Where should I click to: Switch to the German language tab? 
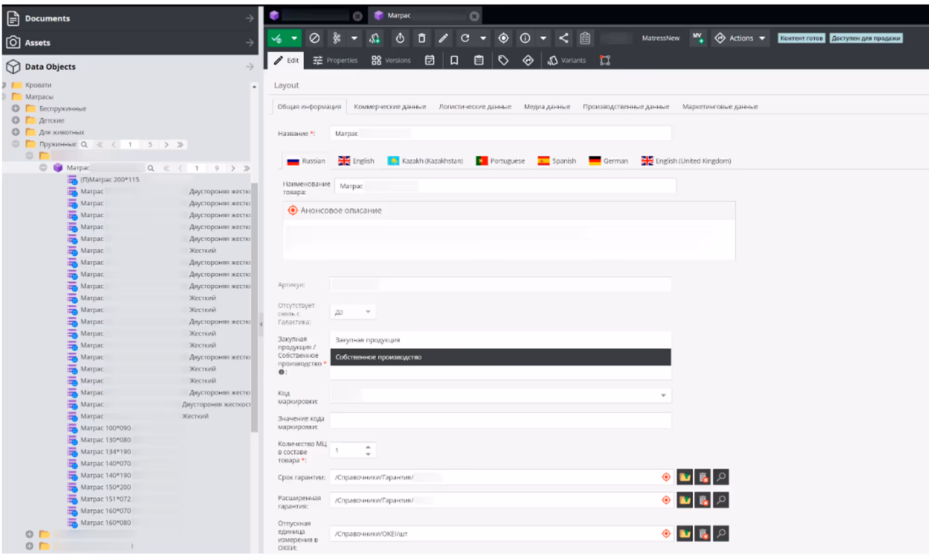(608, 161)
